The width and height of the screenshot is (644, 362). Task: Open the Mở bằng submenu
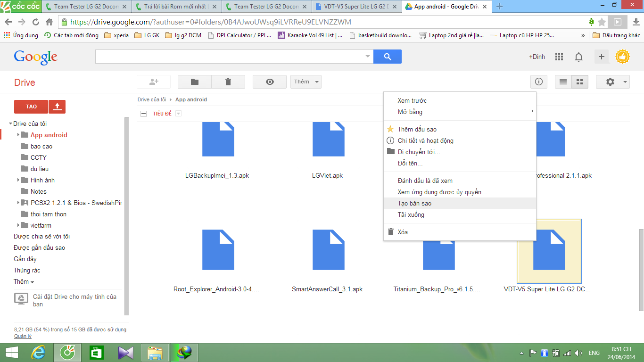(460, 112)
